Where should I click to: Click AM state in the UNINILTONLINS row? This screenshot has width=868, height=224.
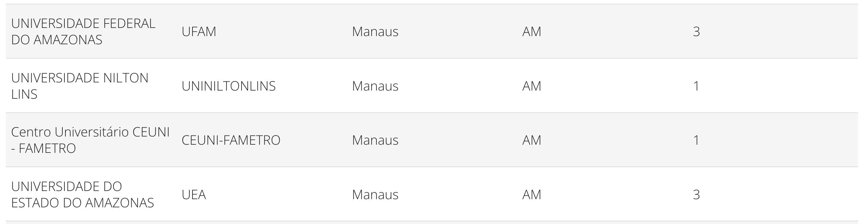tap(531, 86)
